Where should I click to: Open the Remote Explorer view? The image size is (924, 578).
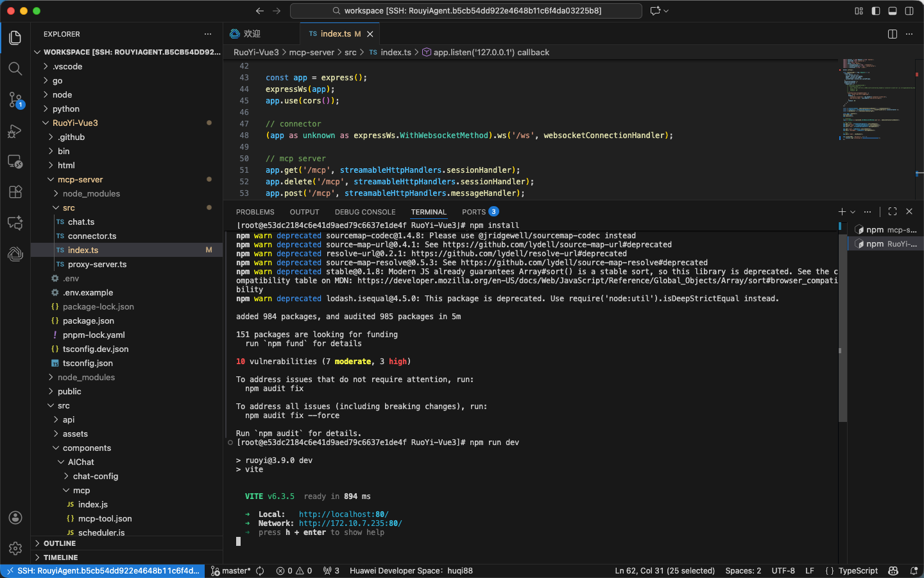click(15, 162)
